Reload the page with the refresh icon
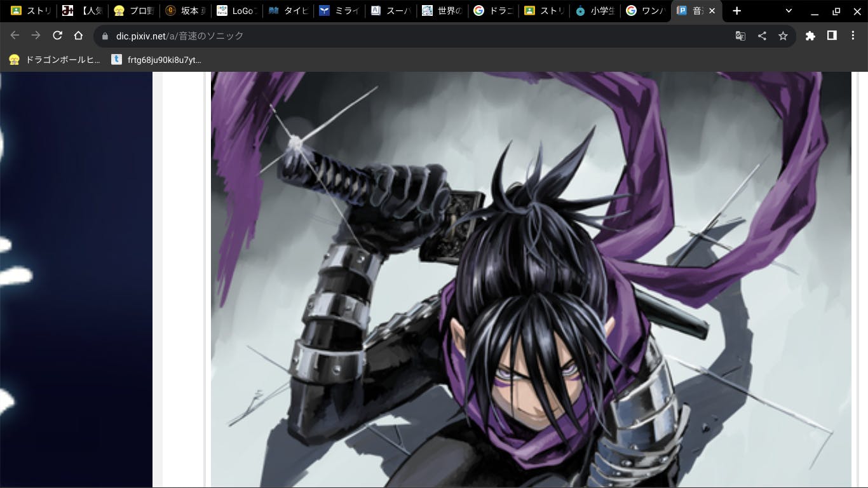The height and width of the screenshot is (488, 868). click(57, 36)
